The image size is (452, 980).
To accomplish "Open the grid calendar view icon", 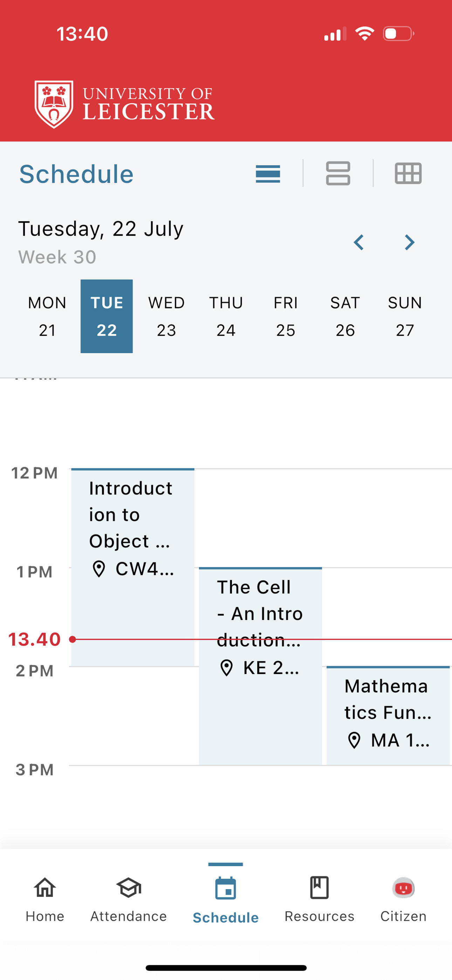I will point(408,173).
